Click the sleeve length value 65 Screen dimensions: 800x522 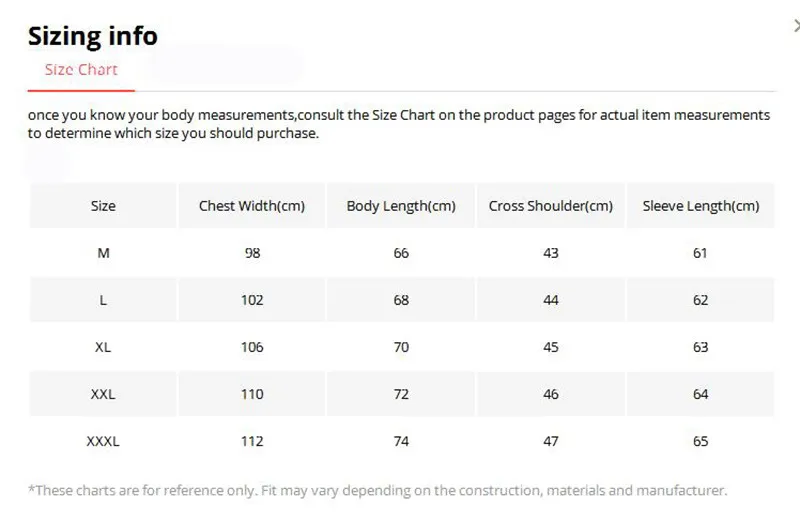701,441
